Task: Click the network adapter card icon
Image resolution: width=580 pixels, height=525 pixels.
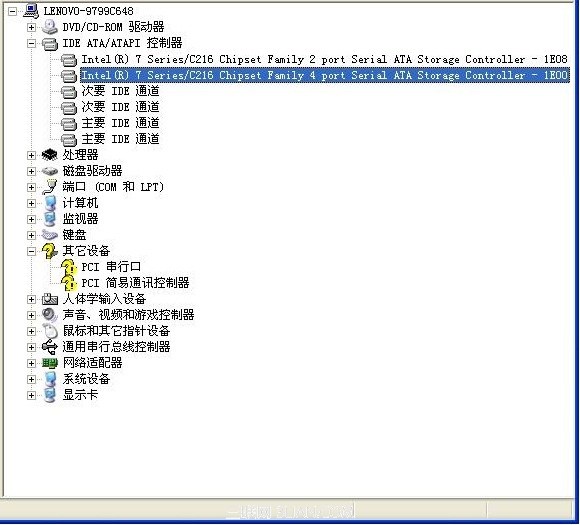Action: pyautogui.click(x=50, y=363)
